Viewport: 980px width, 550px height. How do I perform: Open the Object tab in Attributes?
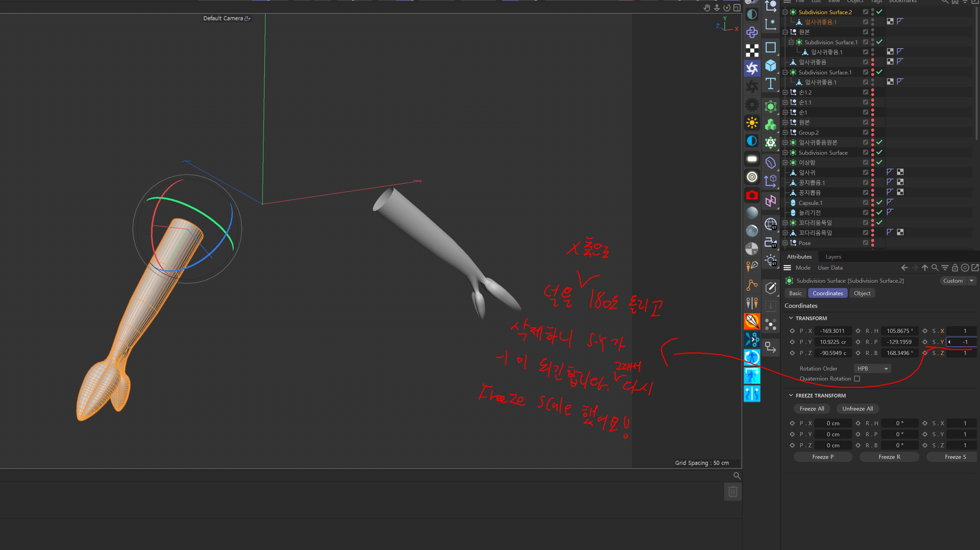pos(862,293)
